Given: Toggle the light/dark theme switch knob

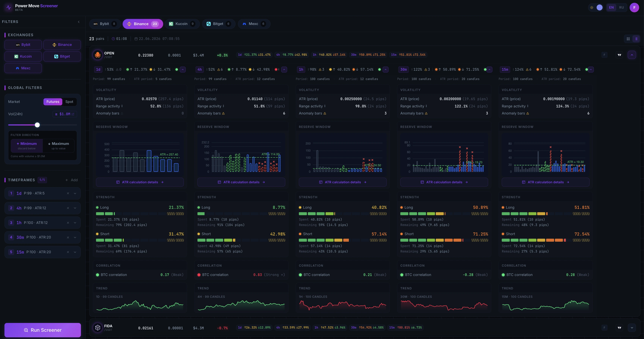Looking at the screenshot, I should (x=599, y=7).
